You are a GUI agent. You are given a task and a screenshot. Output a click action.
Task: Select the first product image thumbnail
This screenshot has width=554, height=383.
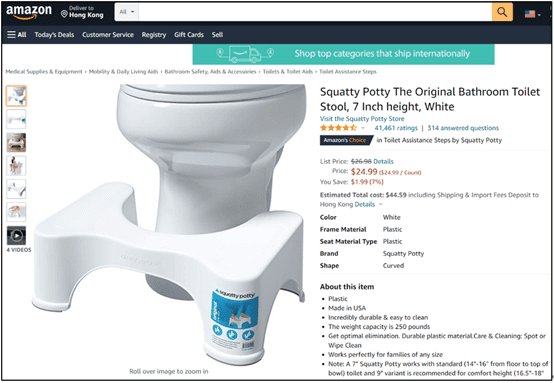tap(16, 96)
